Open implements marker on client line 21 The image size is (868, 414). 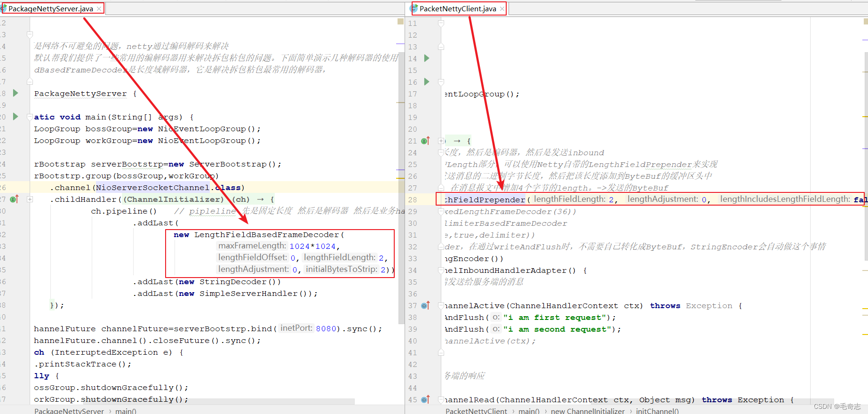pyautogui.click(x=425, y=141)
